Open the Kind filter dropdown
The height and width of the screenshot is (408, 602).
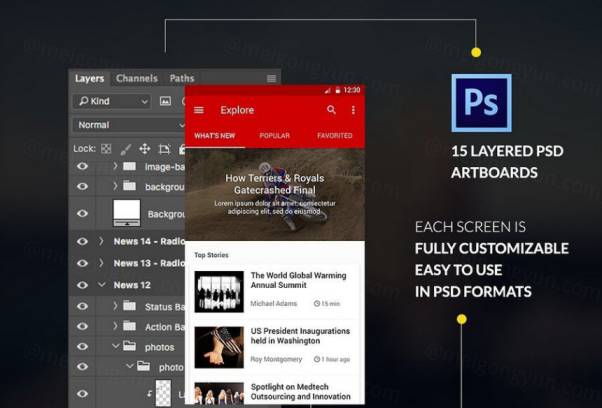click(110, 101)
